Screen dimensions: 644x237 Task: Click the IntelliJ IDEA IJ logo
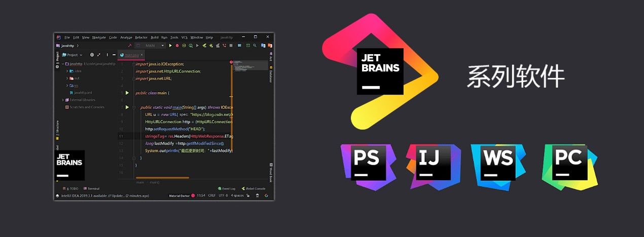[431, 163]
